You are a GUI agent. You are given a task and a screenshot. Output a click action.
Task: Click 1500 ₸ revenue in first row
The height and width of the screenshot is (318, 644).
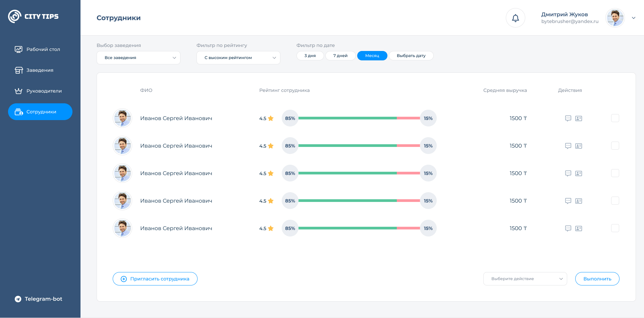point(518,118)
